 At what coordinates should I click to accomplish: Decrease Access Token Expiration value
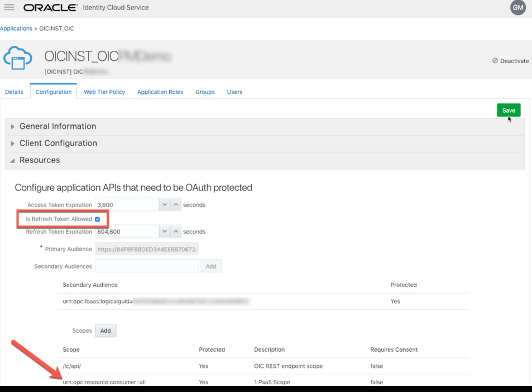tap(165, 204)
